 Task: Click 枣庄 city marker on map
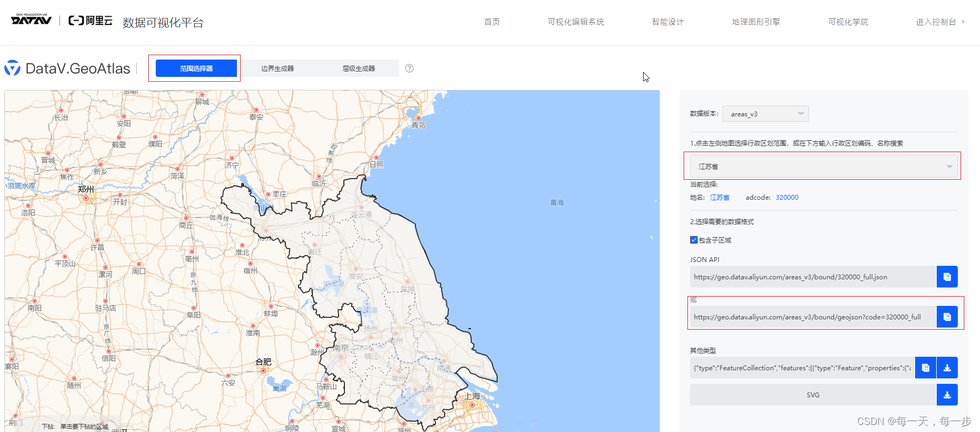[x=268, y=194]
